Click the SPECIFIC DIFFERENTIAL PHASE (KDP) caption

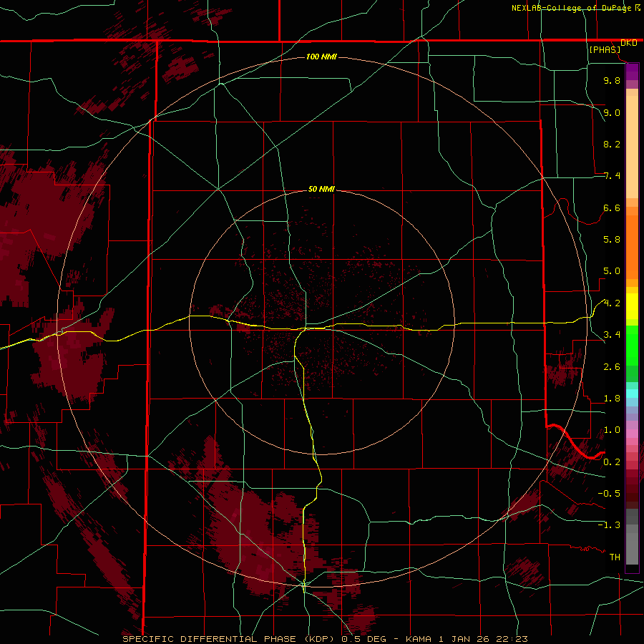coord(228,639)
